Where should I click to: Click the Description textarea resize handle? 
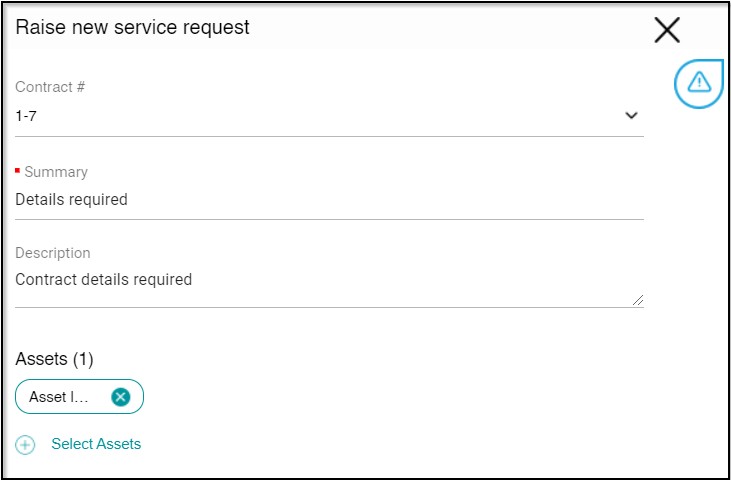(638, 299)
